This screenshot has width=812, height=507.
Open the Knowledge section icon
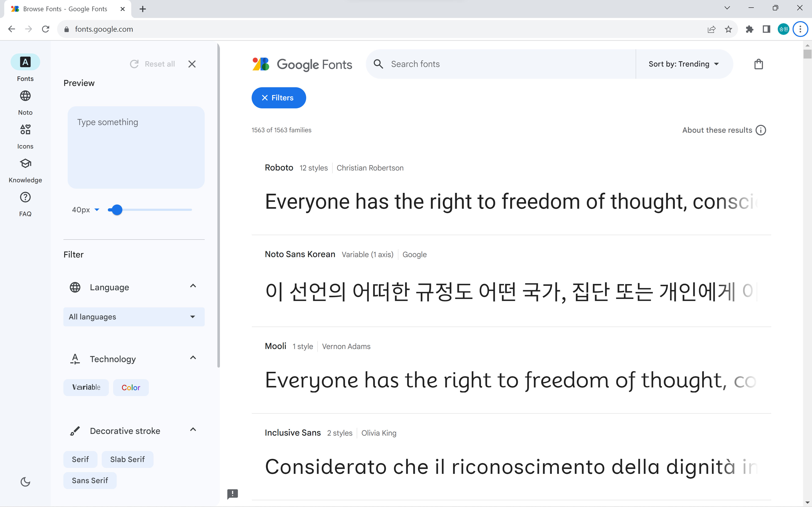click(x=25, y=163)
